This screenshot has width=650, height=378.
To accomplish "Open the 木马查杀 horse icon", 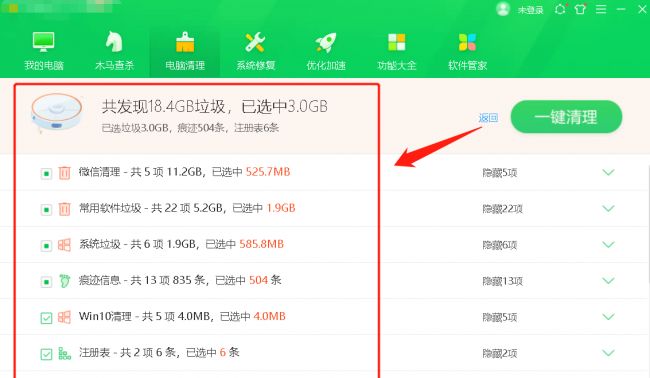I will [x=114, y=41].
